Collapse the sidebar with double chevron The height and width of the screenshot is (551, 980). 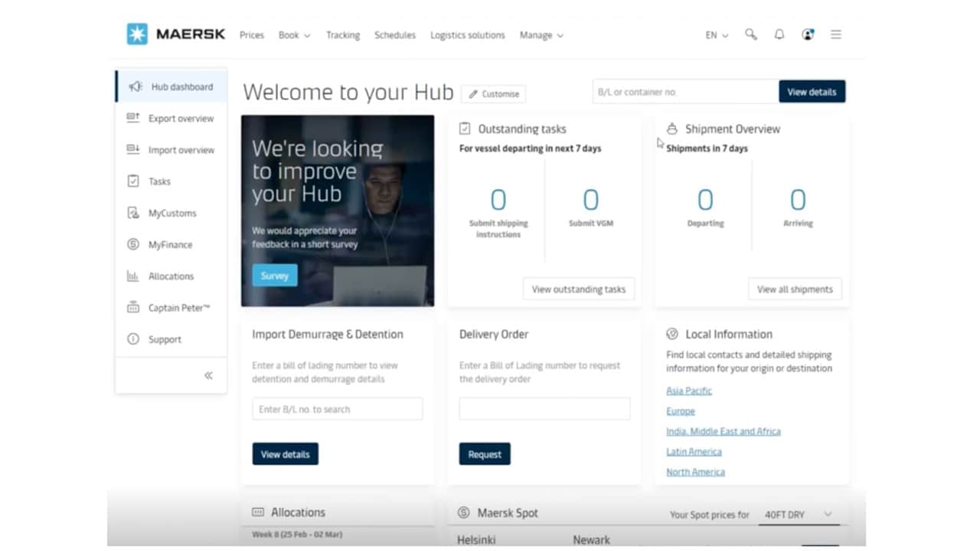[x=208, y=376]
